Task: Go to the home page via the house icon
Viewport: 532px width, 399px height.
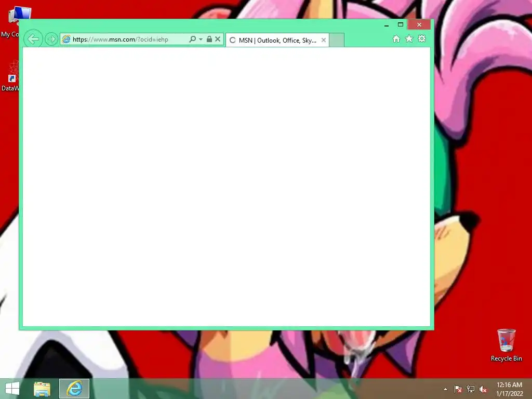Action: (x=396, y=38)
